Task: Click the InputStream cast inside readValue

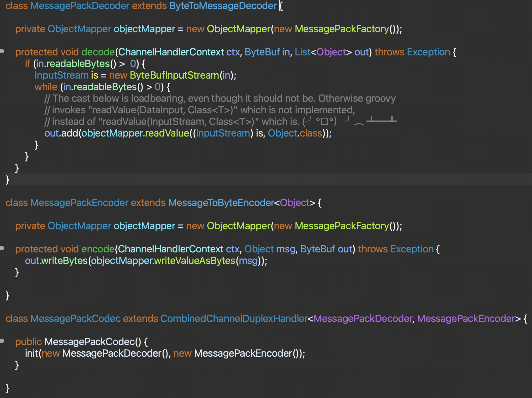Action: [x=223, y=133]
